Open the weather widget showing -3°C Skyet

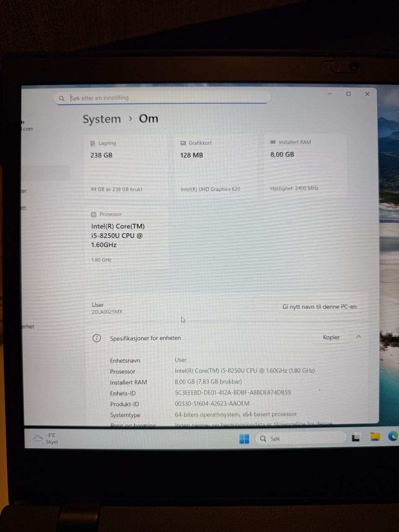click(x=45, y=438)
